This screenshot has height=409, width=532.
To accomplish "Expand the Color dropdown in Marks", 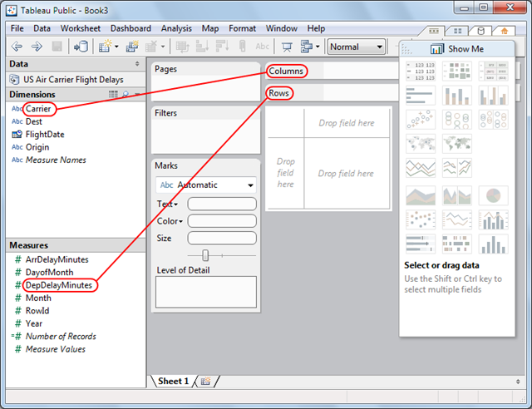I will [x=170, y=221].
